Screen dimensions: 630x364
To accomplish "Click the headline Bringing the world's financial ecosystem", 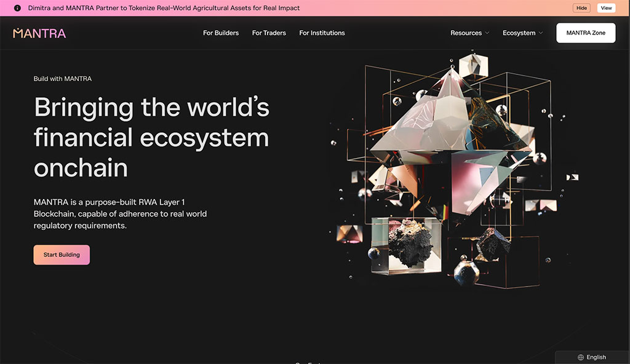I will pos(151,137).
